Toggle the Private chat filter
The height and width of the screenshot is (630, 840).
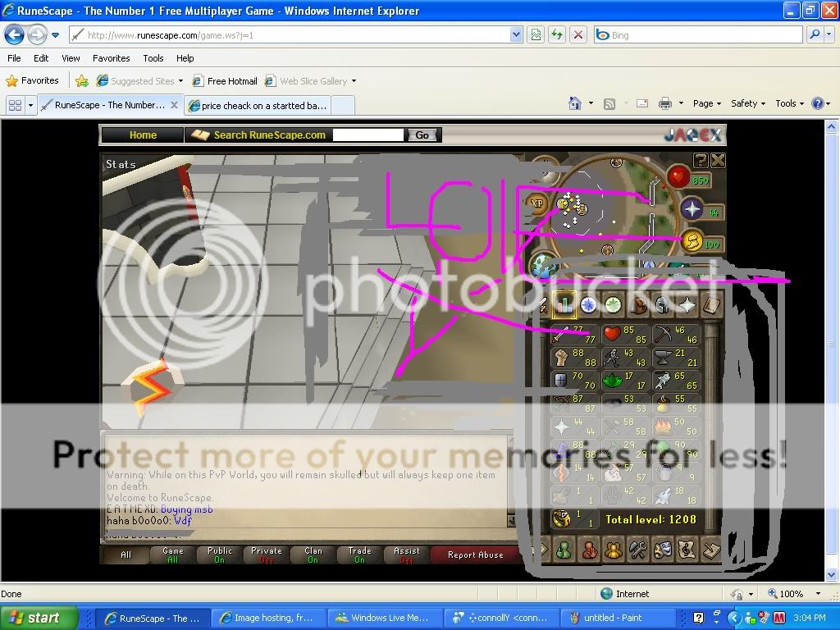click(x=266, y=555)
